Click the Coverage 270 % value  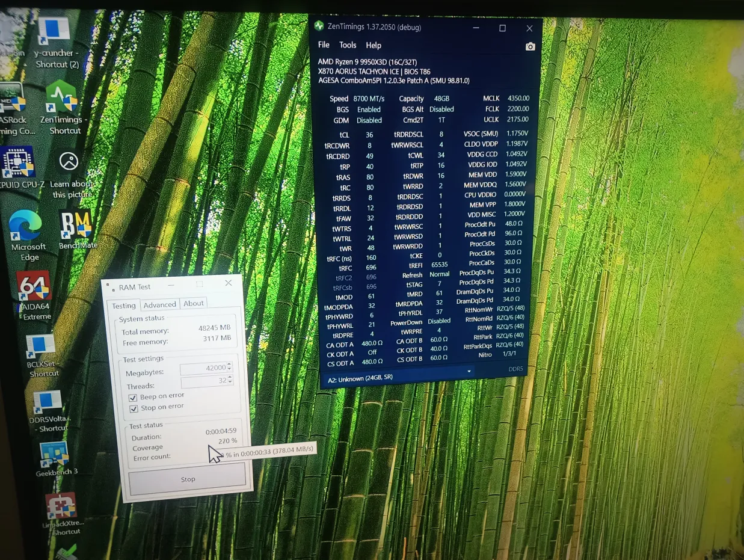227,441
